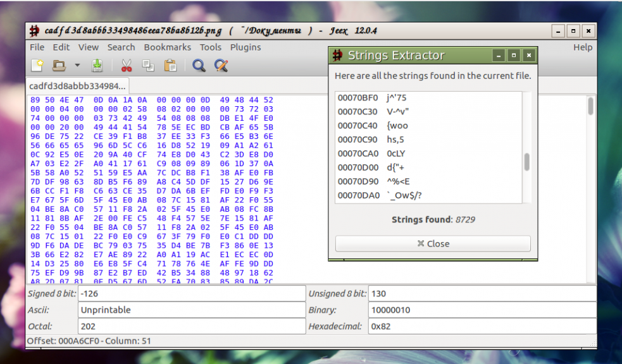Screen dimensions: 622x364
Task: Click the strings list scrollbar handle
Action: pos(527,162)
